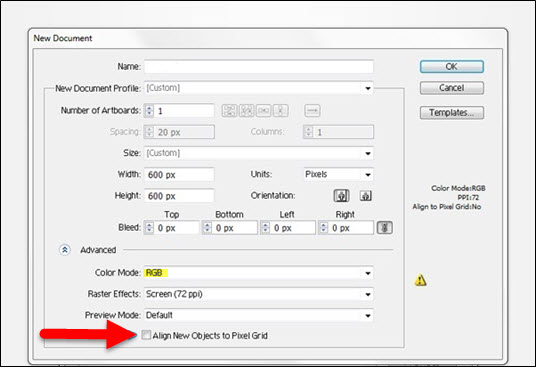The width and height of the screenshot is (536, 367).
Task: Select the portrait orientation icon
Action: [341, 196]
